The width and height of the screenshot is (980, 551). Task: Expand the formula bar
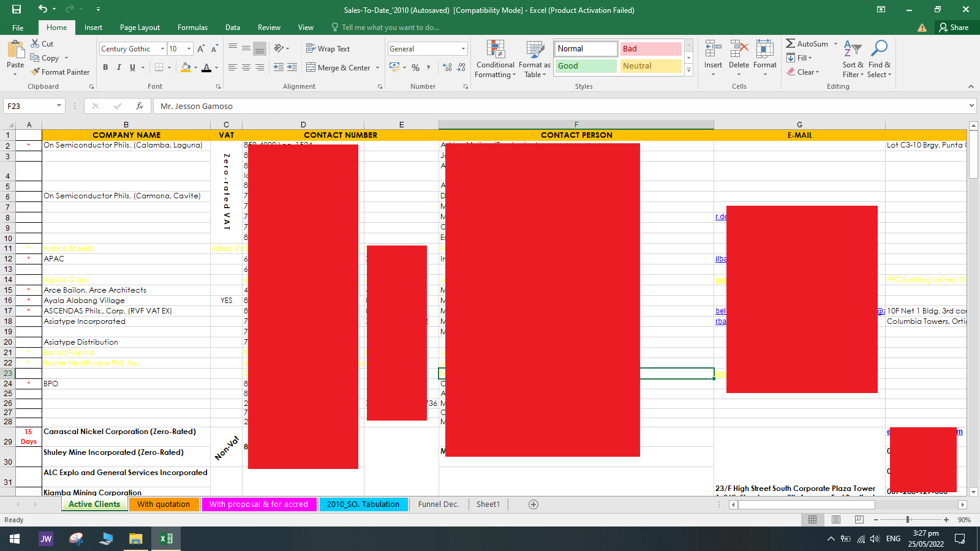tap(971, 106)
